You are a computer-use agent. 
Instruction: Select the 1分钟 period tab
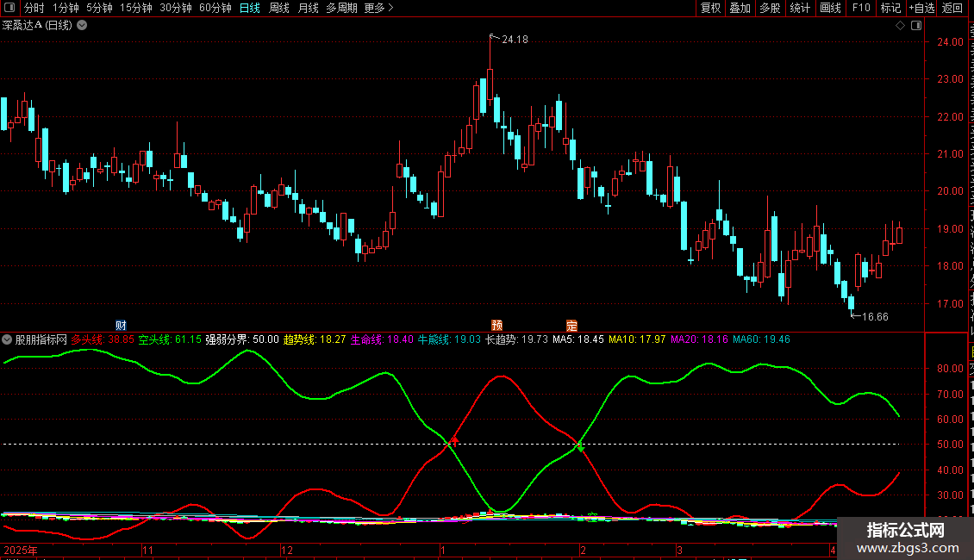(66, 8)
